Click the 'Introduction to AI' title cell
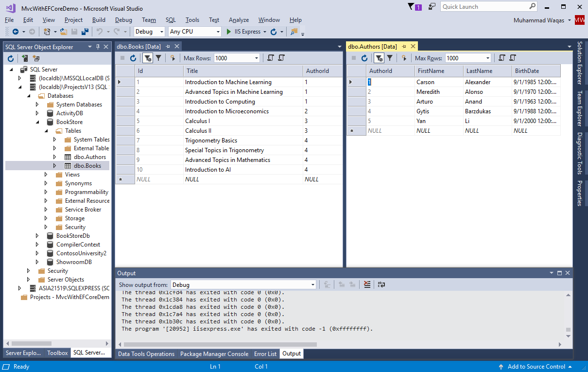The height and width of the screenshot is (372, 588). click(x=243, y=170)
